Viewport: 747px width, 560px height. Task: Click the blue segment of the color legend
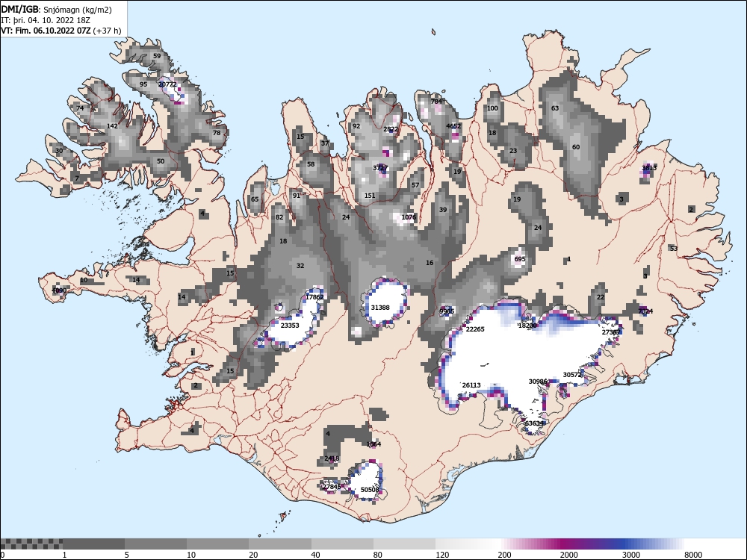(624, 544)
